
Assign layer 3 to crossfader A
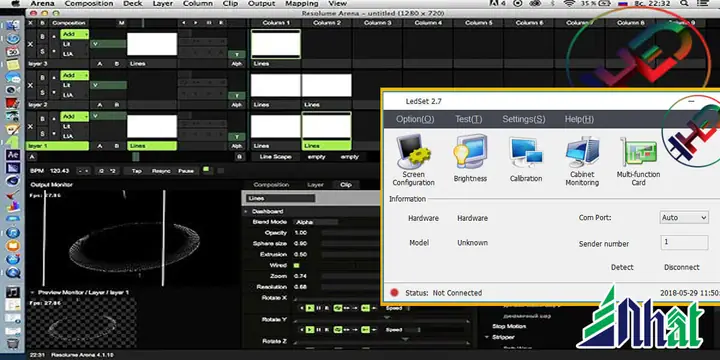100,64
